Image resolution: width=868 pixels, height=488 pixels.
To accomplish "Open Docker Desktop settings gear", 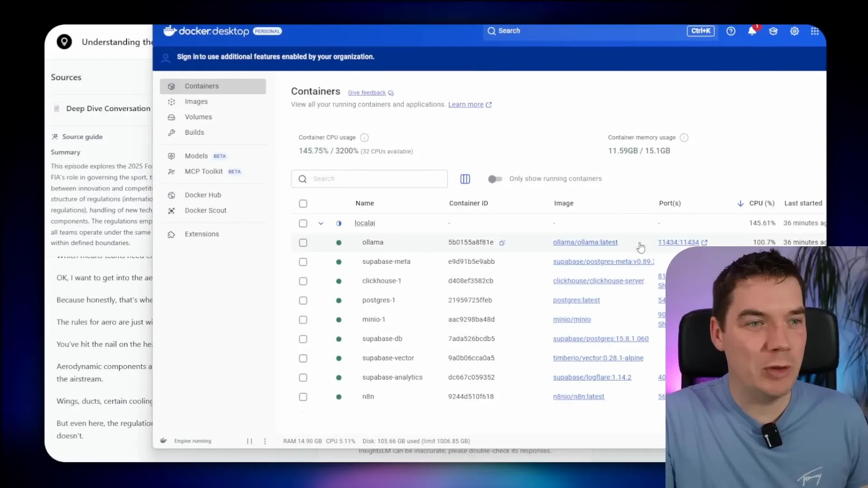I will coord(794,31).
